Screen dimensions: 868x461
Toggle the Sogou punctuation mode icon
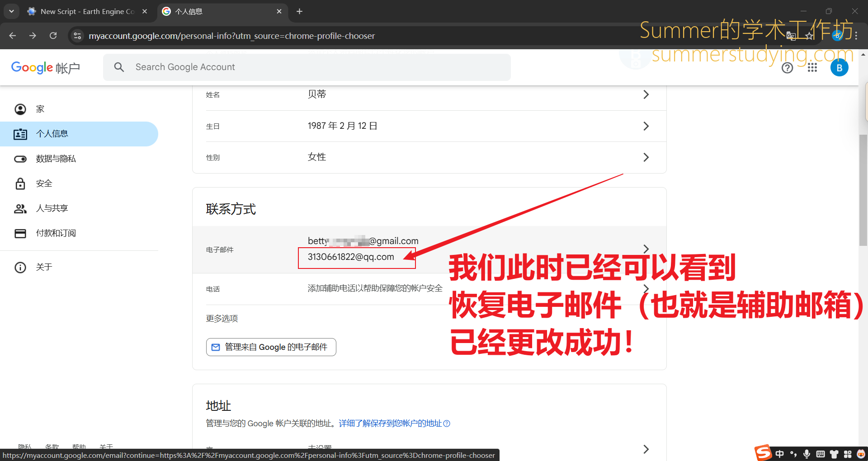[x=793, y=454]
